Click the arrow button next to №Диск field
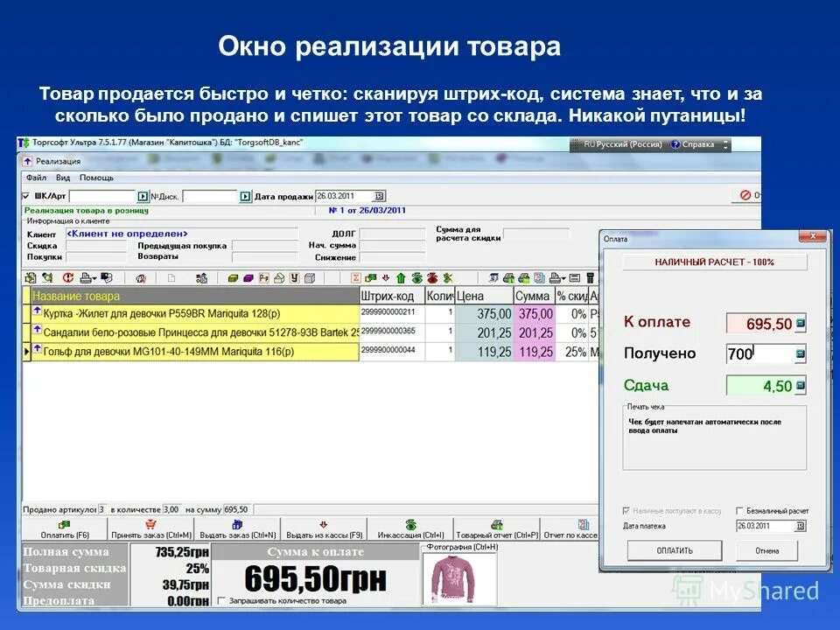Viewport: 840px width, 630px height. 245,194
